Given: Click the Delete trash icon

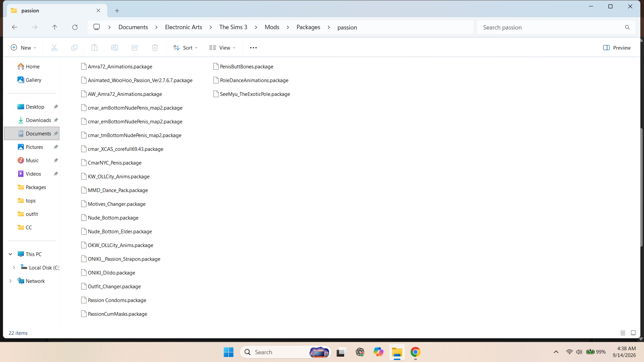Looking at the screenshot, I should (155, 48).
